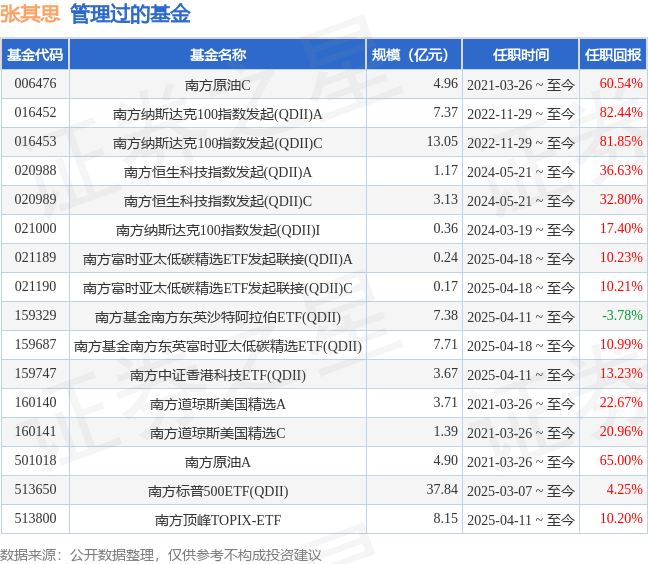
Task: Select fund code 021189
Action: pos(35,257)
